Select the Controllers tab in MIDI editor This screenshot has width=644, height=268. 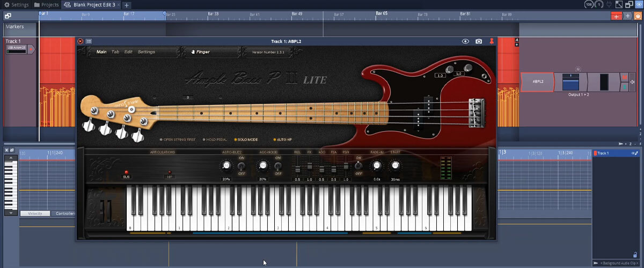click(x=65, y=213)
